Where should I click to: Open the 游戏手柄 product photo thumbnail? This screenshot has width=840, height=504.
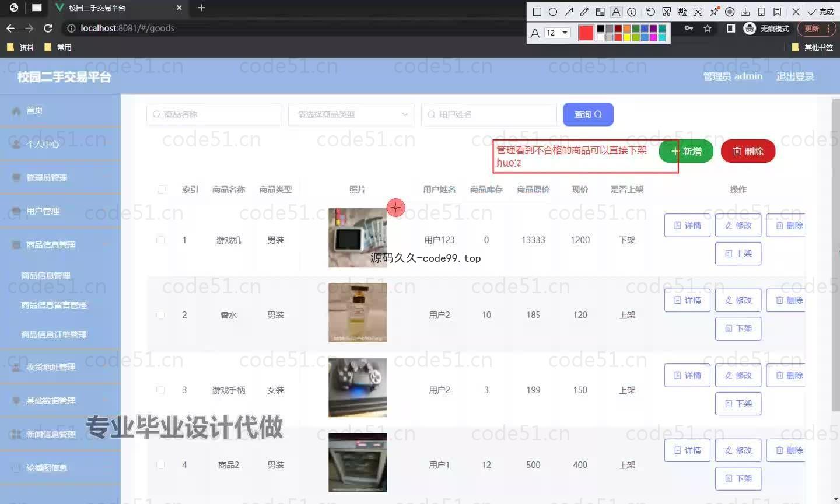pyautogui.click(x=358, y=387)
